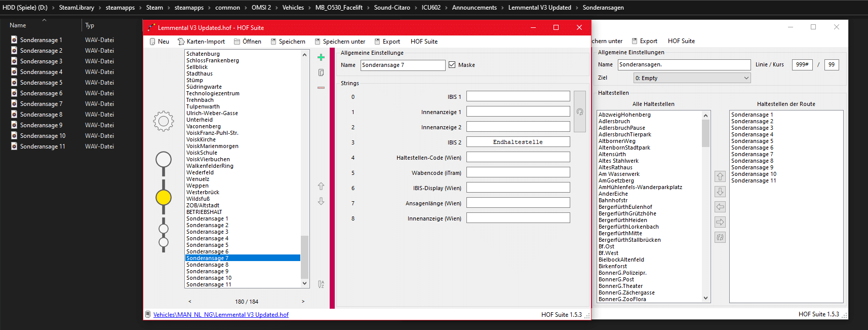Toggle the Maske checkbox

(452, 65)
